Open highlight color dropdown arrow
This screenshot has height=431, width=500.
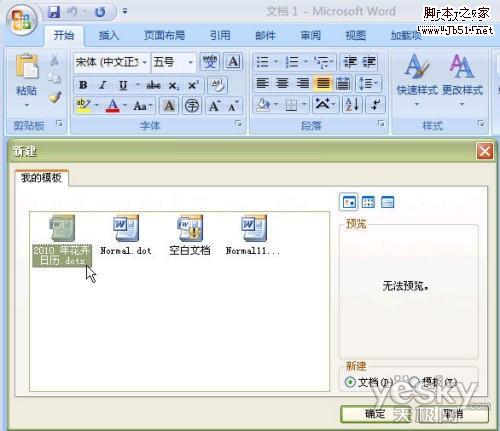(97, 106)
